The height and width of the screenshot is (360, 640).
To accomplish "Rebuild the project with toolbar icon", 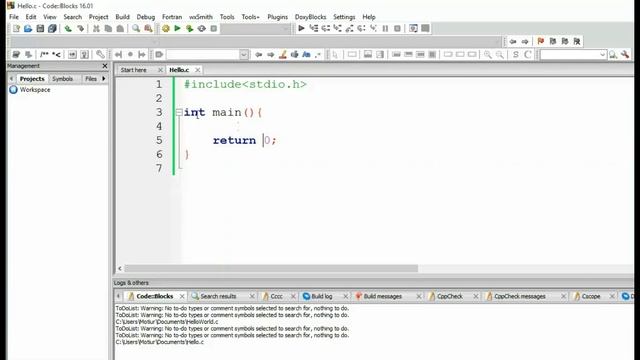I will click(202, 29).
